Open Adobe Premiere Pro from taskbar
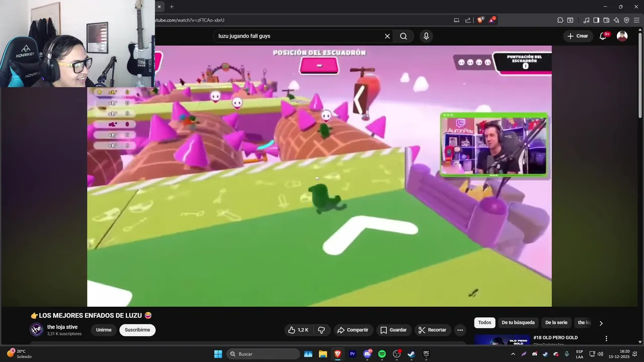644x362 pixels. pos(352,354)
